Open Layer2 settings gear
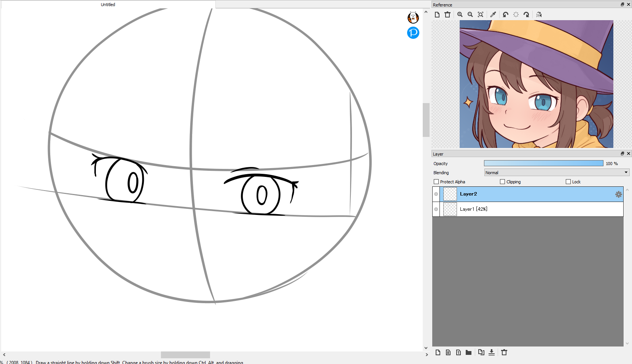 (618, 194)
